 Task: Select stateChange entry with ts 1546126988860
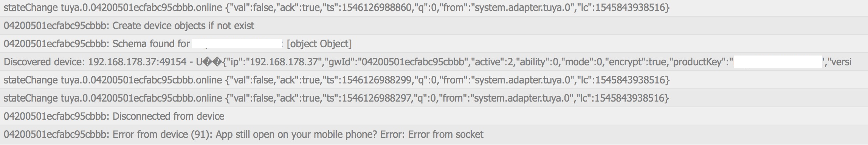(434, 8)
